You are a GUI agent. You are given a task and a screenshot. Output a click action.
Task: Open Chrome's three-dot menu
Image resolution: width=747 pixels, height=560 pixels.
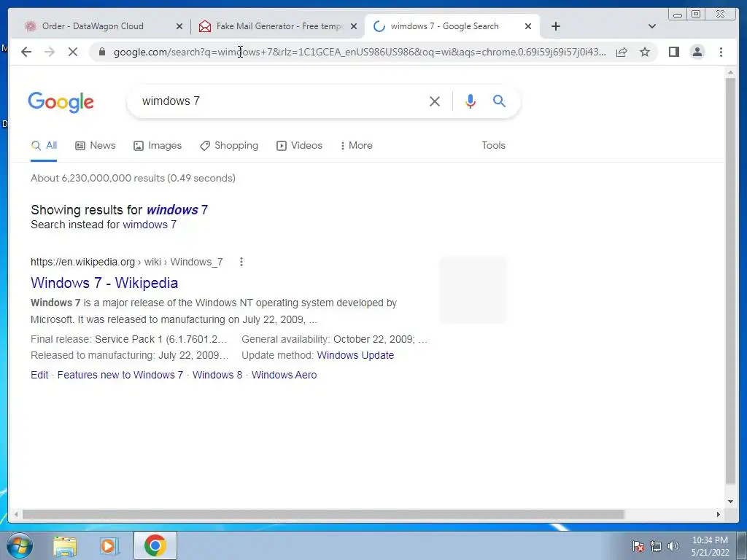[x=721, y=52]
